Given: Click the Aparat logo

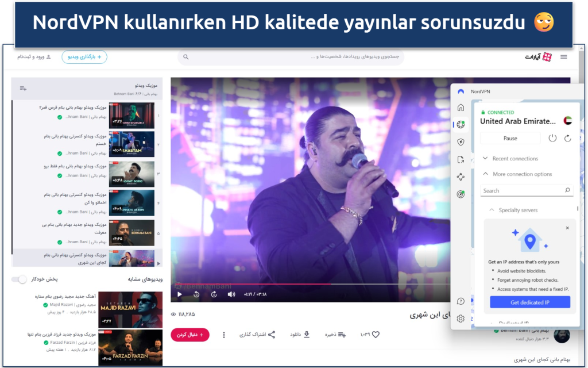Looking at the screenshot, I should pyautogui.click(x=539, y=57).
